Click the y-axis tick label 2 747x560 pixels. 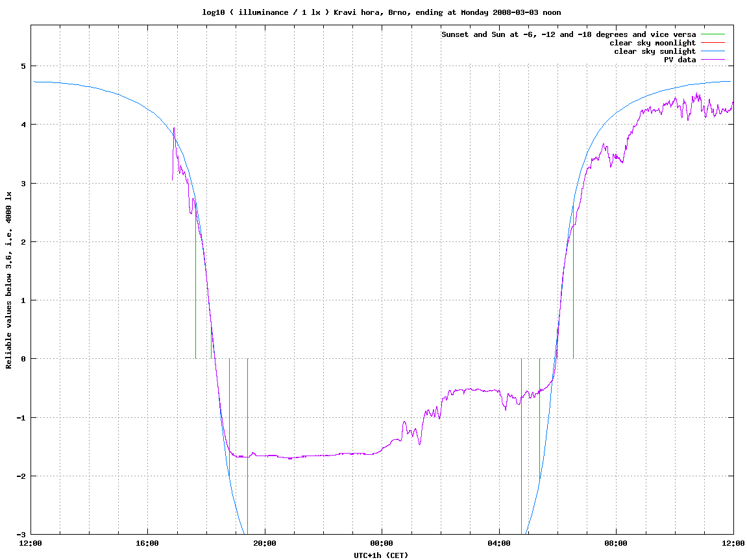click(23, 242)
